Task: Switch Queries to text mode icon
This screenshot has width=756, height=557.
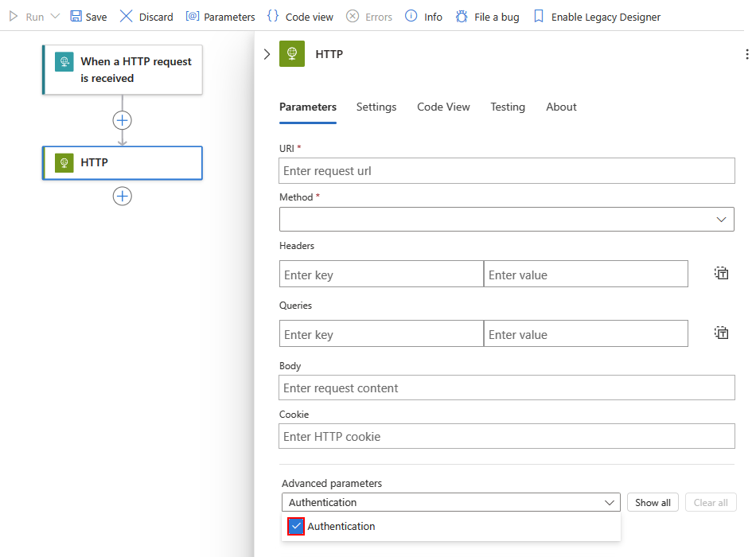Action: (x=721, y=333)
